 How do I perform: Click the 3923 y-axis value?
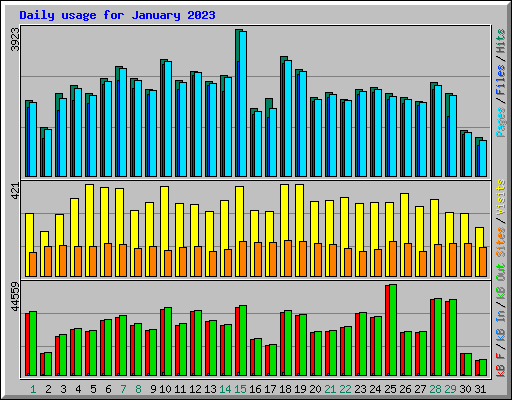click(15, 39)
